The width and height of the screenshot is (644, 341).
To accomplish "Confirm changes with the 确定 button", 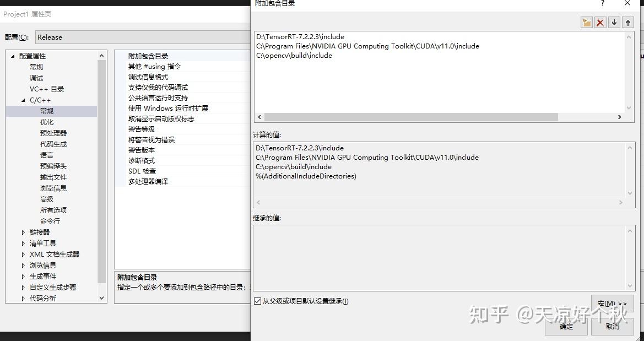I will [x=565, y=326].
